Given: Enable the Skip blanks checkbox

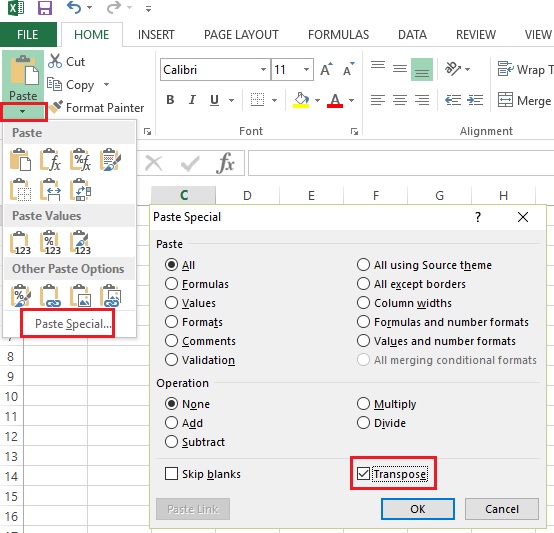Looking at the screenshot, I should (171, 473).
